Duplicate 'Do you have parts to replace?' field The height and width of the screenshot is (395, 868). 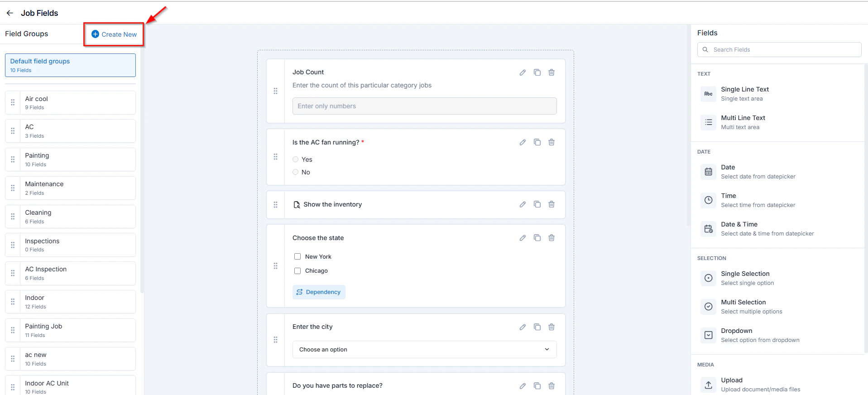click(x=537, y=386)
